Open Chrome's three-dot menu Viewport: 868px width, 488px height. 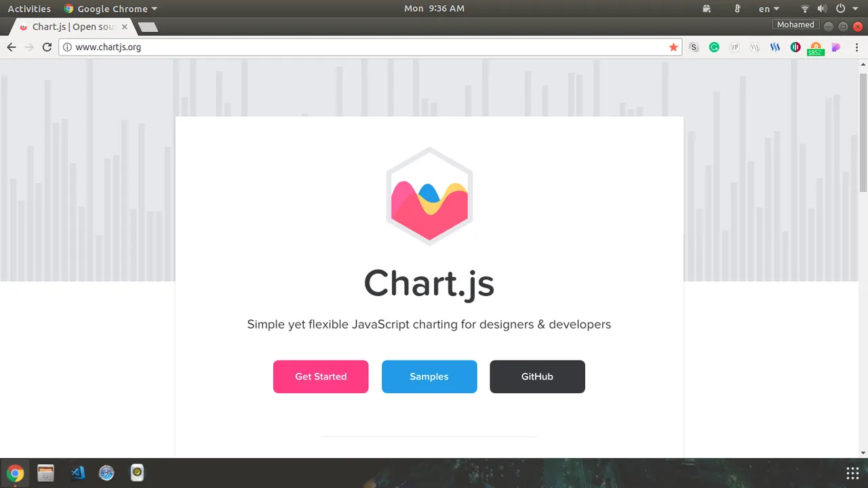[x=855, y=47]
